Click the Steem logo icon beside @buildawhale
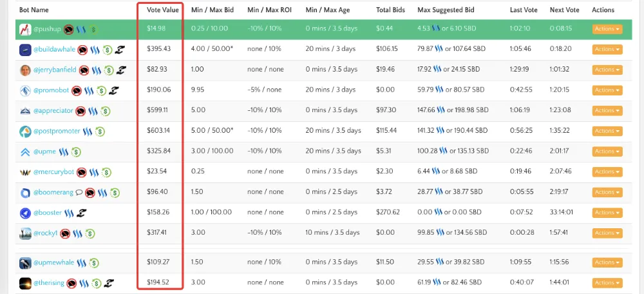The width and height of the screenshot is (644, 294). (x=95, y=50)
